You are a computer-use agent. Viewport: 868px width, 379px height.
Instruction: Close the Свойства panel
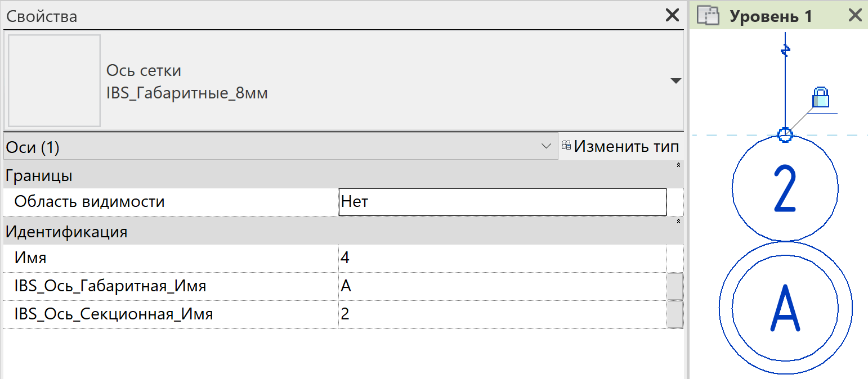[672, 15]
